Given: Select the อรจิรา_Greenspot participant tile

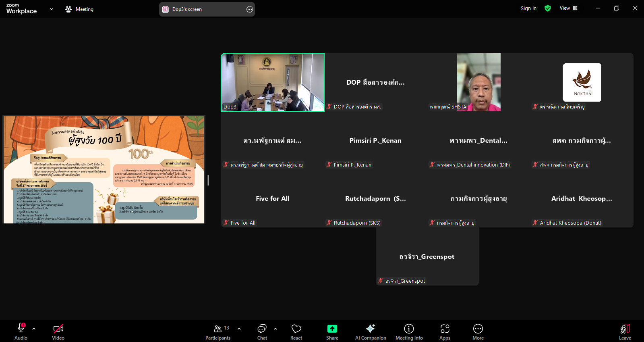Looking at the screenshot, I should point(427,256).
